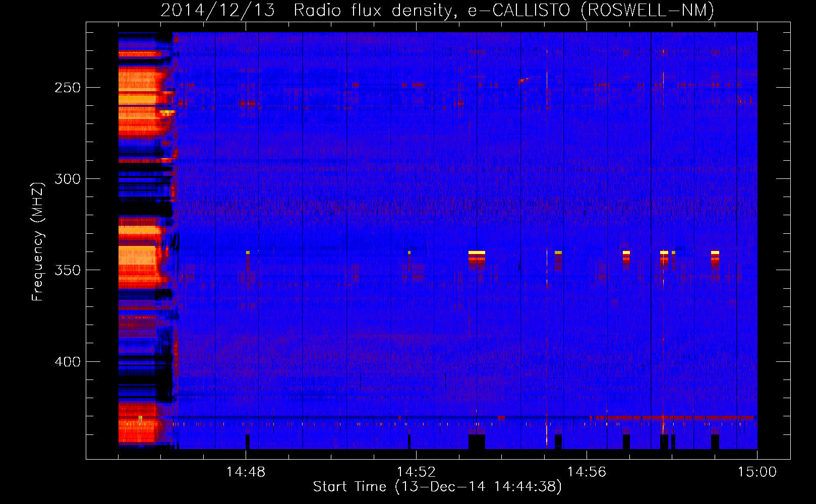Click the 350 frequency tick label

[68, 270]
